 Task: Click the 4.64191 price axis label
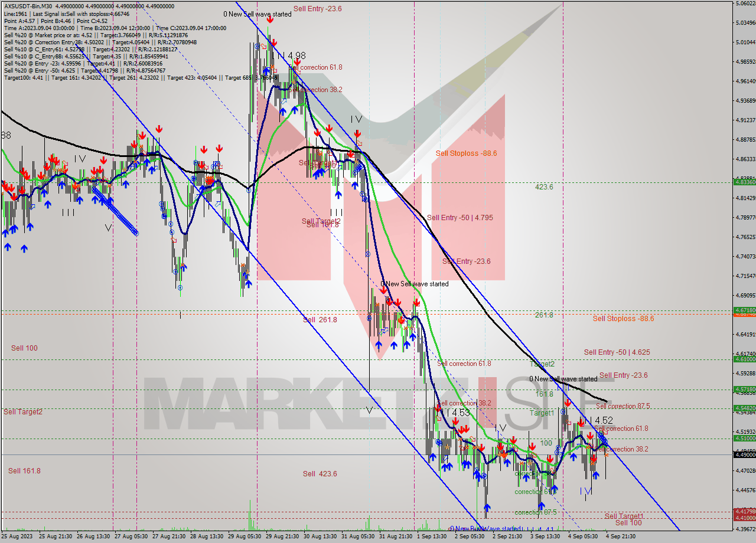(x=745, y=334)
